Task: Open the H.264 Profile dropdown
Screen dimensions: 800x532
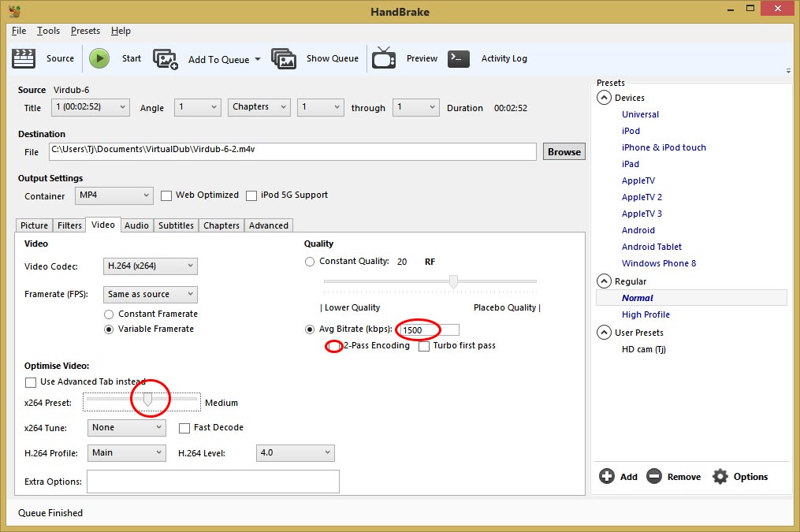Action: pyautogui.click(x=127, y=453)
